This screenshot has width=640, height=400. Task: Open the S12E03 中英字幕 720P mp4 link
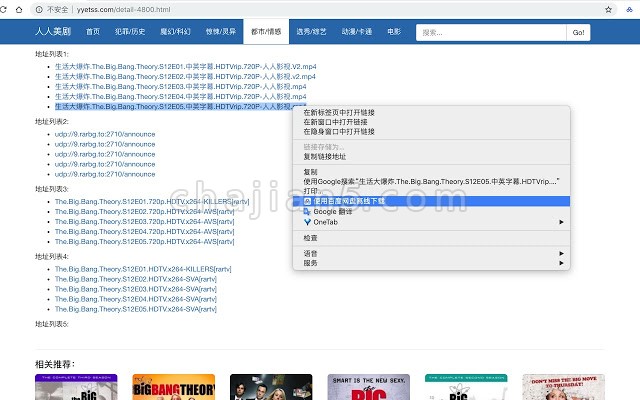click(181, 87)
